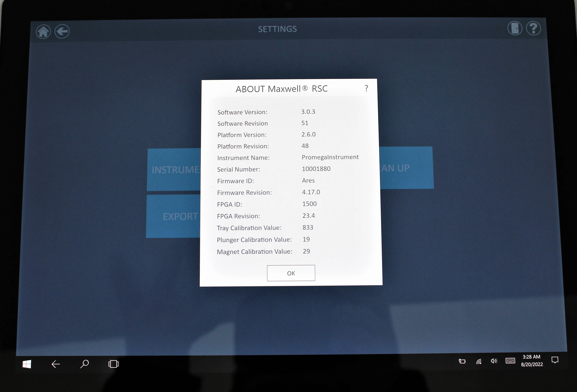Click the FPGA Revision value 23.4

pos(309,216)
